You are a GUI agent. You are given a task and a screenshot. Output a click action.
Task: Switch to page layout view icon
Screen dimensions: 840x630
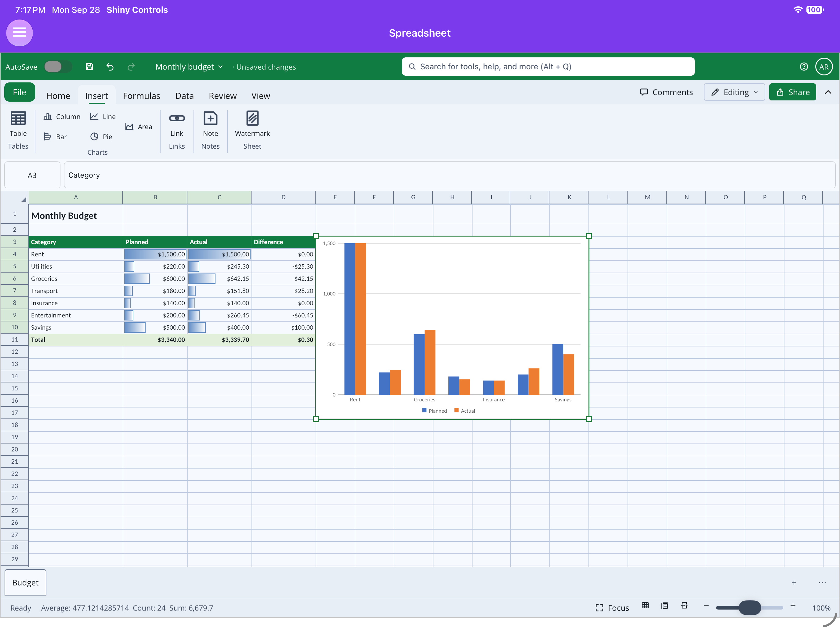[x=664, y=606]
